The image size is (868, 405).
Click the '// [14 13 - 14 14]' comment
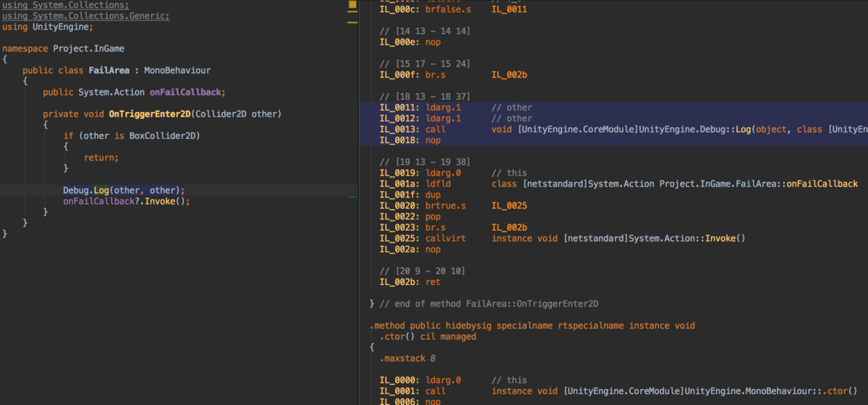[425, 32]
